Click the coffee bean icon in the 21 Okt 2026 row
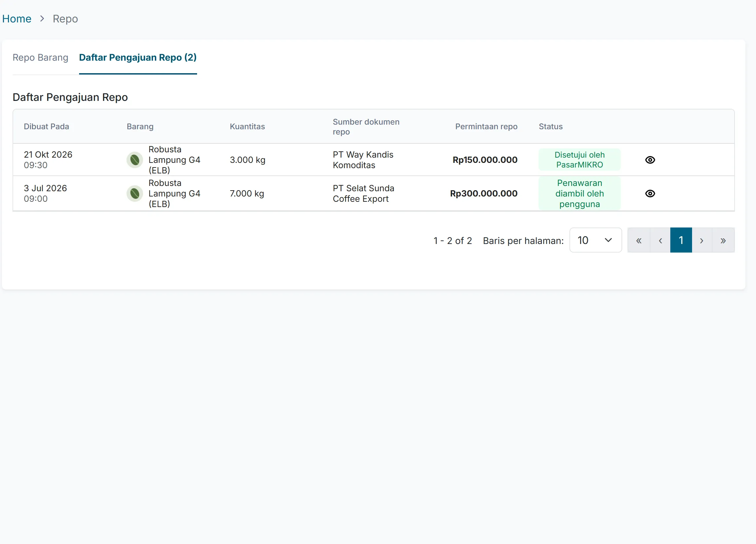This screenshot has width=756, height=544. point(135,160)
